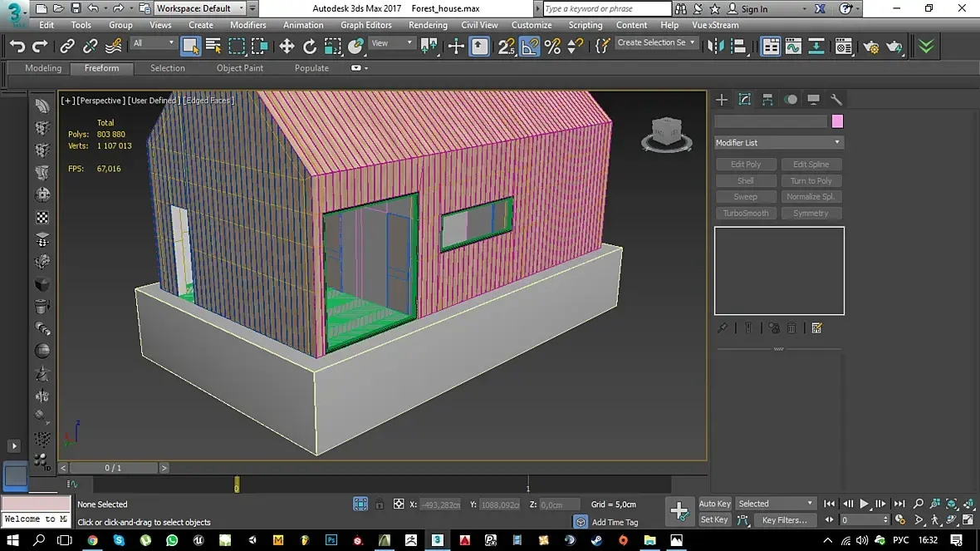Click the Key Filters button

point(784,520)
